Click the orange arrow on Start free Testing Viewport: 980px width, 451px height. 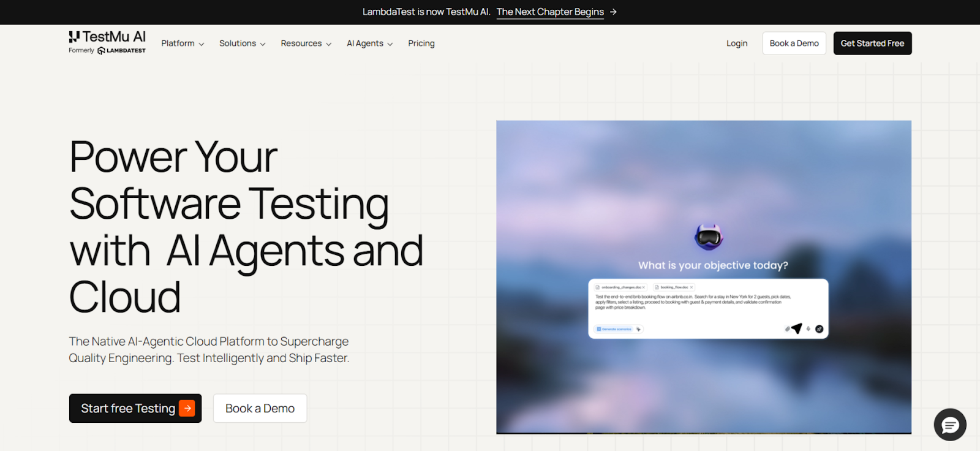(x=187, y=408)
